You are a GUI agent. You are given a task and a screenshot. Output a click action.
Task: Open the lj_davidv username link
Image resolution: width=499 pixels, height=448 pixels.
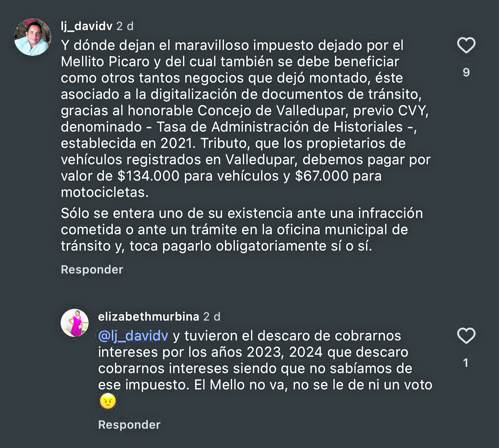[x=86, y=26]
